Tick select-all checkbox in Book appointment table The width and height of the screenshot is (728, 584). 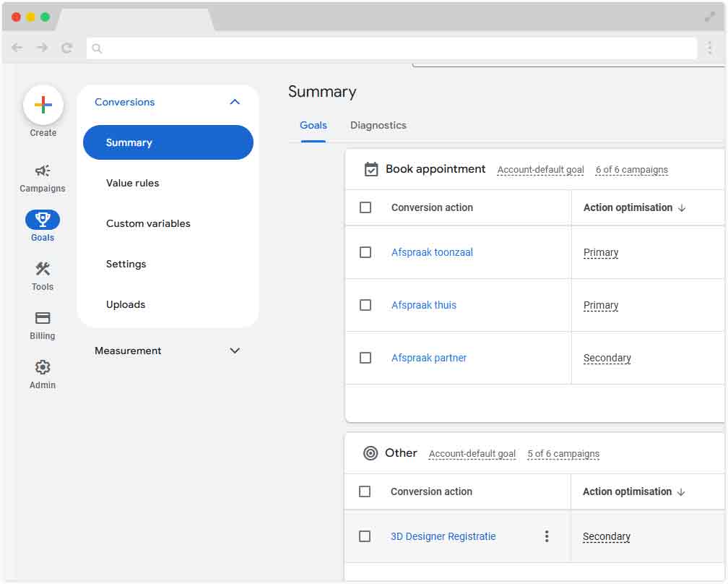[x=365, y=207]
